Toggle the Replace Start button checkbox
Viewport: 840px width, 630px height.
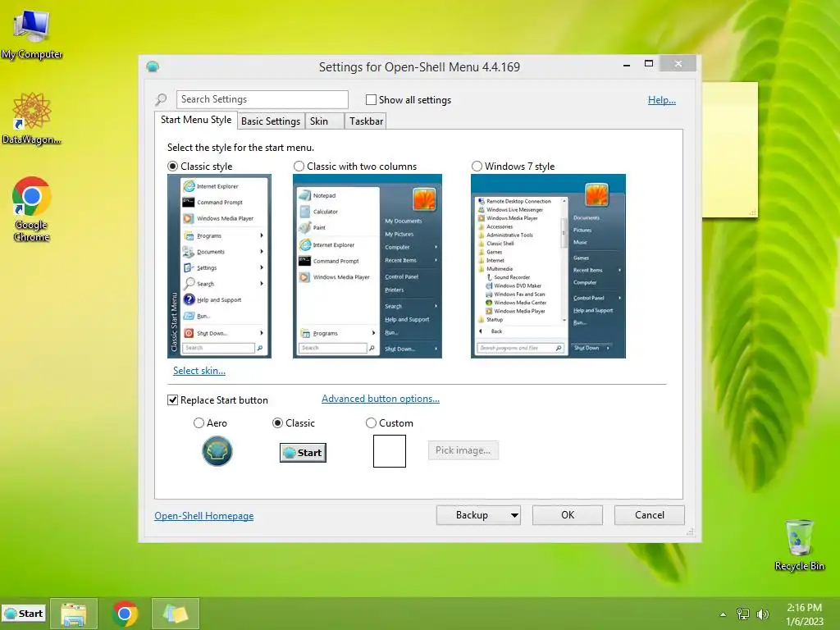point(172,400)
